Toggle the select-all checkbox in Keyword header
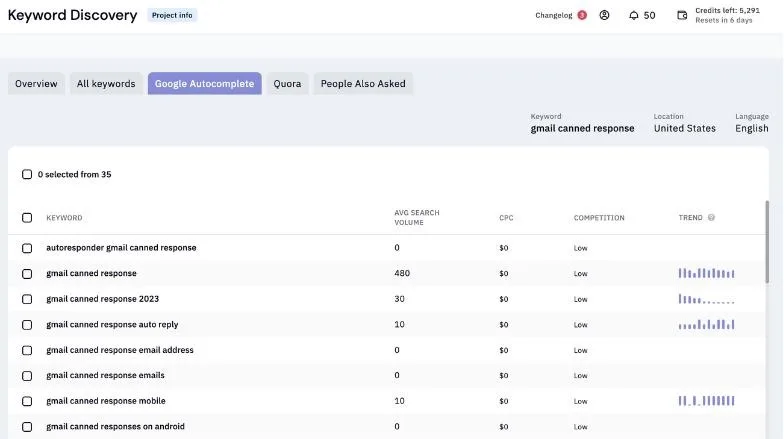The image size is (784, 439). tap(27, 218)
